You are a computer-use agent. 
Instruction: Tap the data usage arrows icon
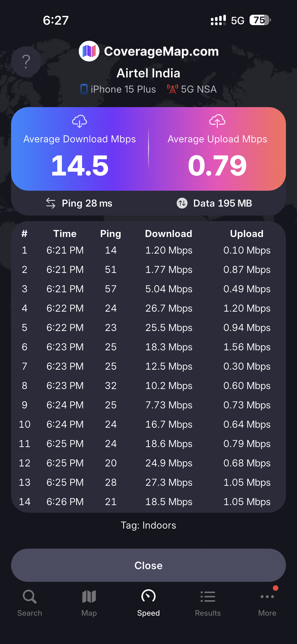point(182,203)
